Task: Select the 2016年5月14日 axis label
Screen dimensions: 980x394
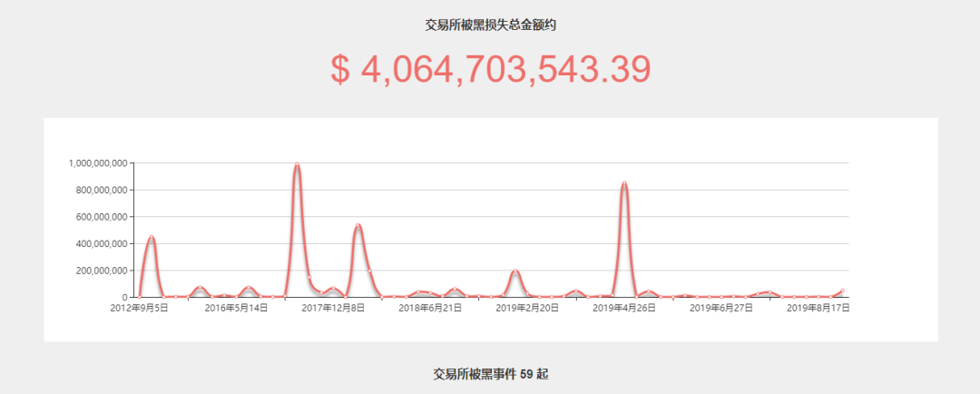Action: click(236, 308)
